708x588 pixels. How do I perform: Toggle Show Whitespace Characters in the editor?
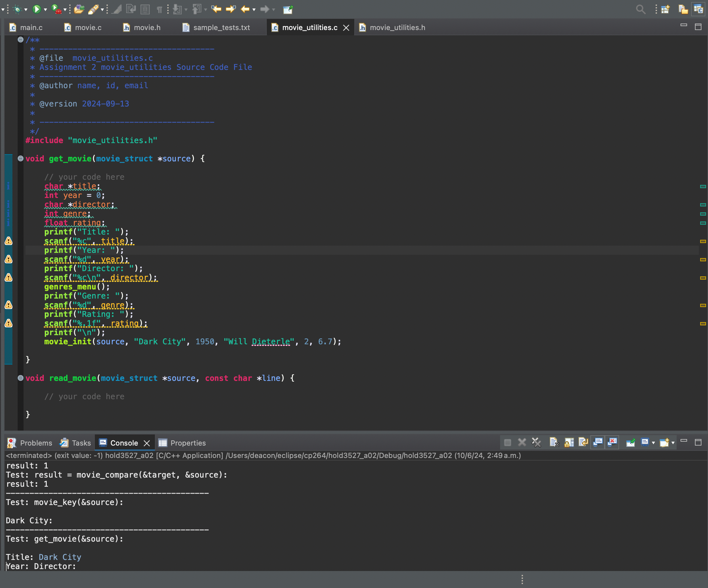(x=159, y=9)
